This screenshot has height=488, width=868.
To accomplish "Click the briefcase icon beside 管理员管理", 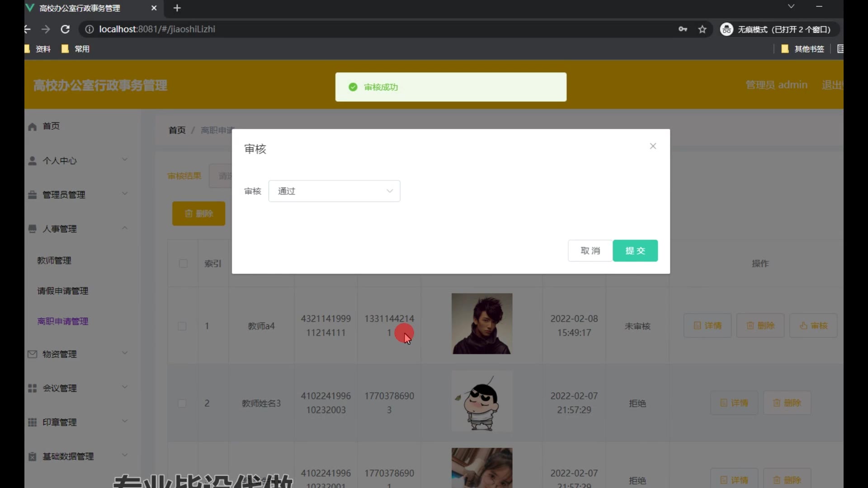I will (x=32, y=195).
